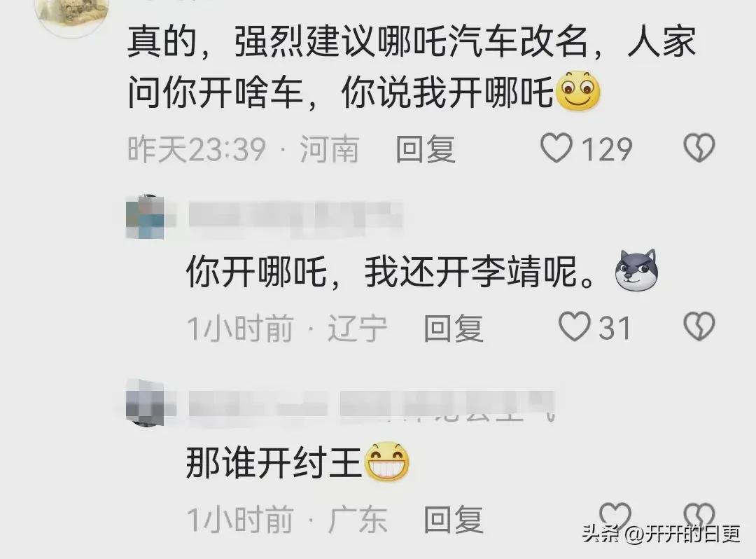
Task: Open blurred avatar of Liaoning commenter
Action: [146, 217]
